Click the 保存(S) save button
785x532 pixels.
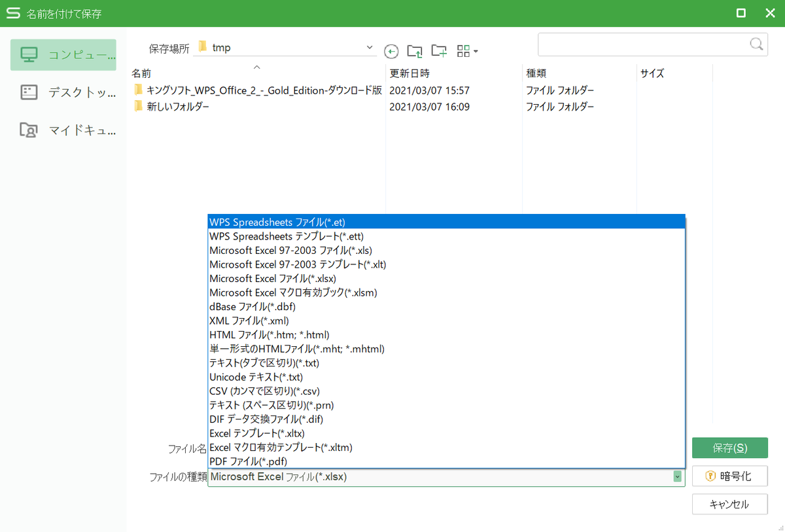pos(729,448)
